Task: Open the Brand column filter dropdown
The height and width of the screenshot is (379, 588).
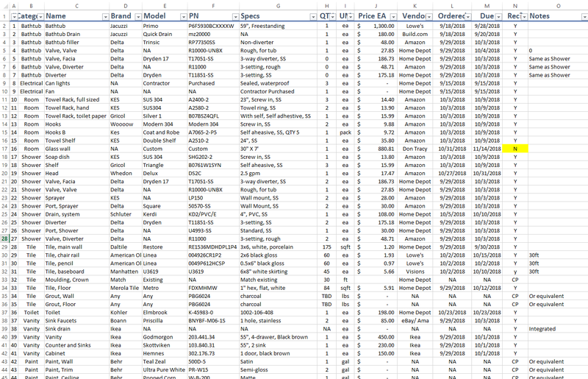Action: tap(138, 16)
